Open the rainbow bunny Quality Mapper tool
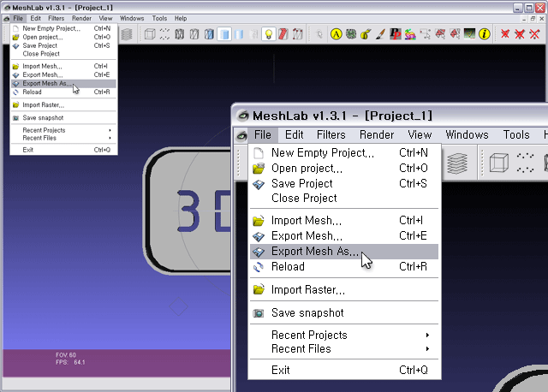The width and height of the screenshot is (548, 392). click(410, 34)
